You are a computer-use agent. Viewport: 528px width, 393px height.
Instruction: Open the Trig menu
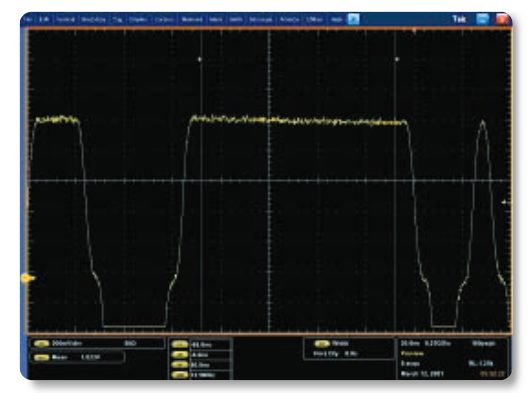(x=117, y=20)
